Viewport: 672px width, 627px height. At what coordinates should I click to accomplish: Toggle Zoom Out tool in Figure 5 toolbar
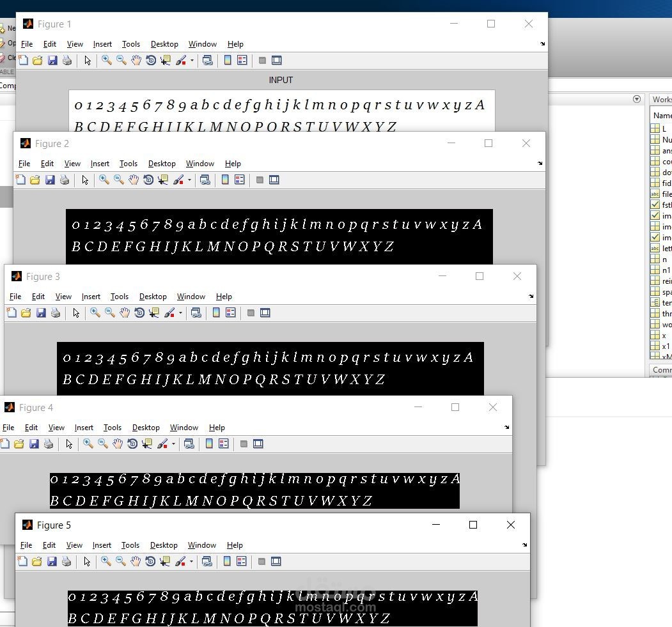(120, 562)
